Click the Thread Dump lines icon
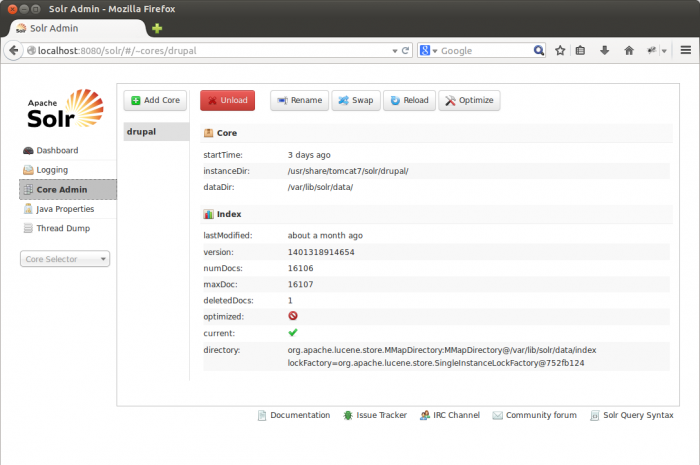 (28, 228)
